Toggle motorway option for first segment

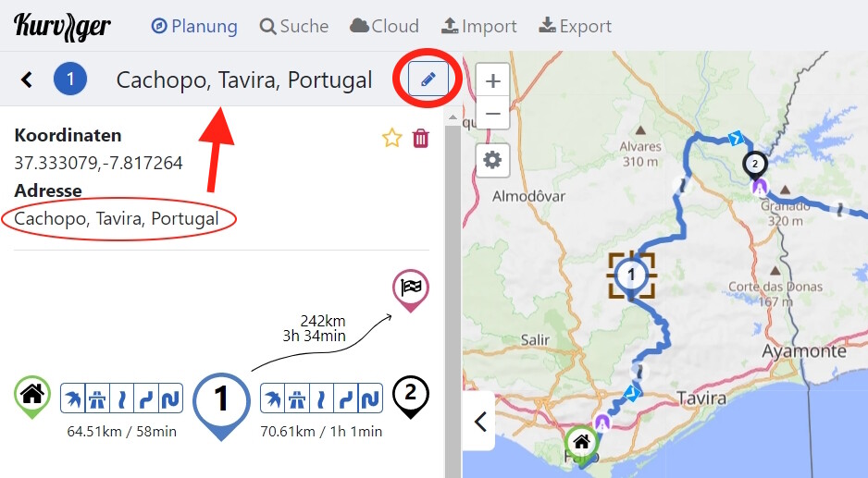tap(97, 398)
